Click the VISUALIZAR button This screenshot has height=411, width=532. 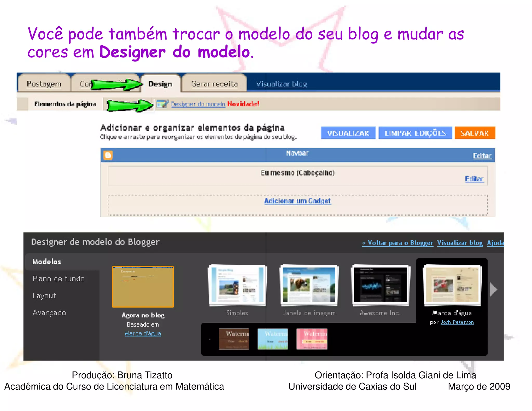348,133
